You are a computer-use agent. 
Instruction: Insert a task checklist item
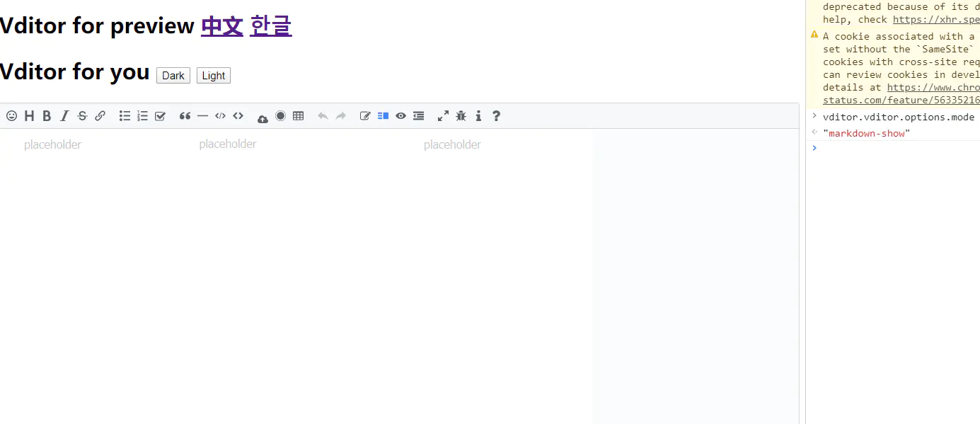(x=160, y=116)
